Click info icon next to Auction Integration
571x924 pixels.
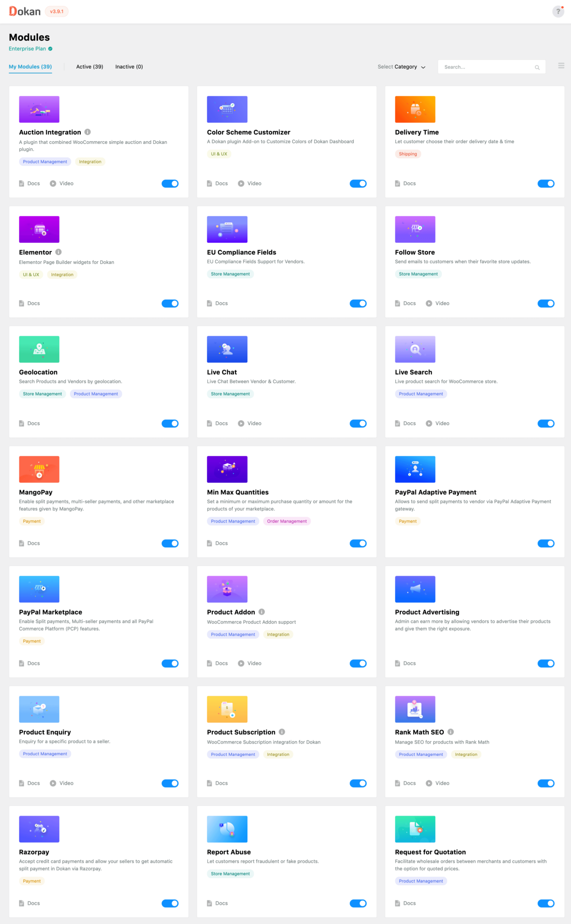pyautogui.click(x=88, y=132)
